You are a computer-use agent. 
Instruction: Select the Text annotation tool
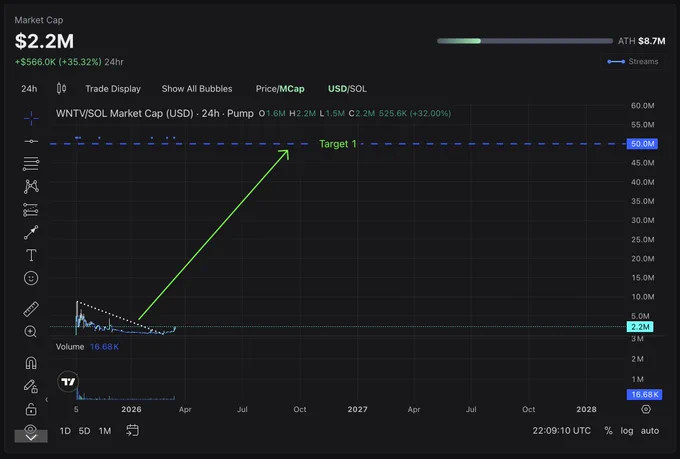31,255
